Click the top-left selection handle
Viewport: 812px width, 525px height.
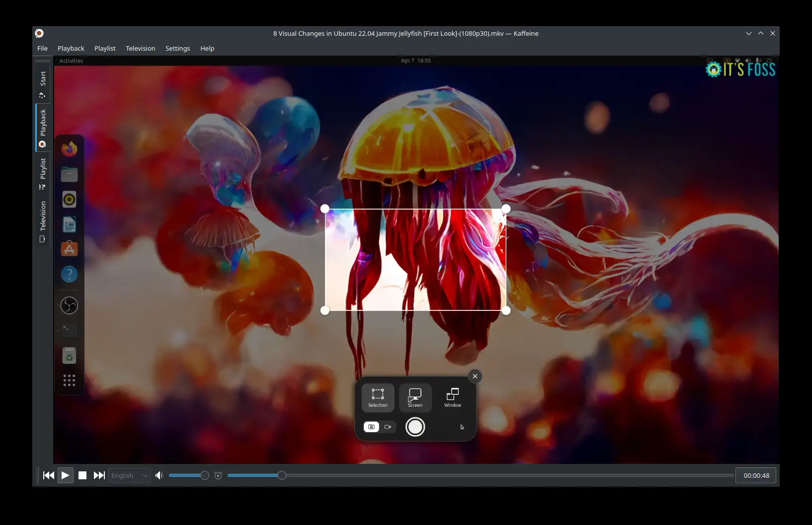click(x=325, y=209)
